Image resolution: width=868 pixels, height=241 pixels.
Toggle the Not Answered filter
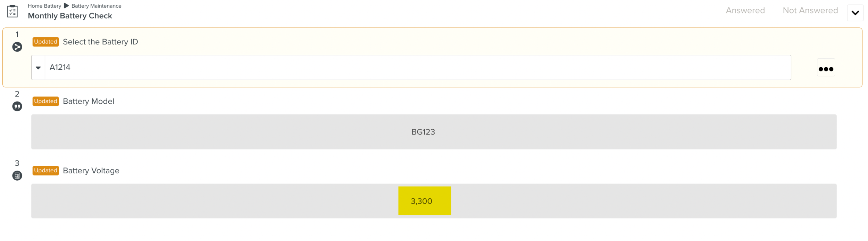click(810, 10)
